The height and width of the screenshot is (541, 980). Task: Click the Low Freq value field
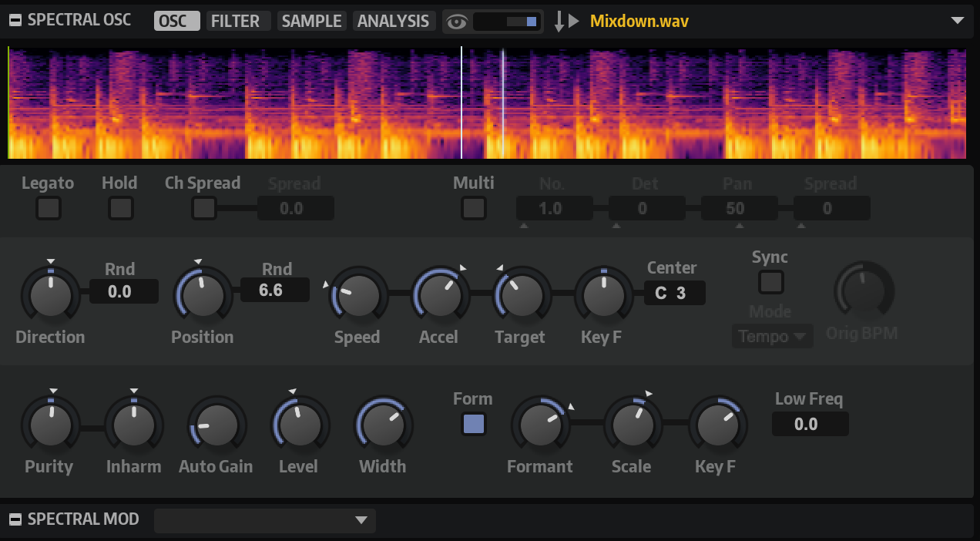click(811, 424)
